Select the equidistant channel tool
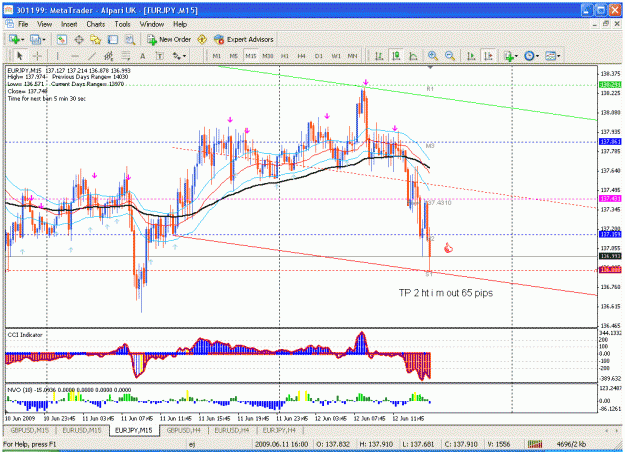The height and width of the screenshot is (452, 625). click(109, 56)
